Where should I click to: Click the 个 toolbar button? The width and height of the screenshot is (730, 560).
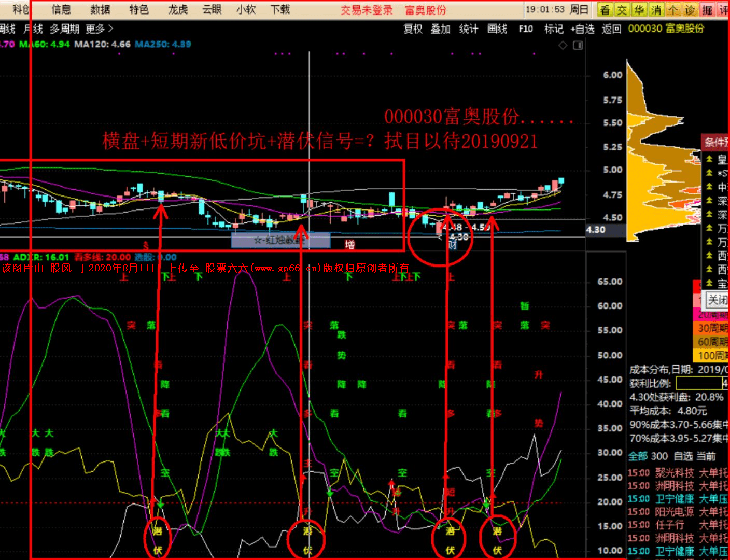(673, 10)
